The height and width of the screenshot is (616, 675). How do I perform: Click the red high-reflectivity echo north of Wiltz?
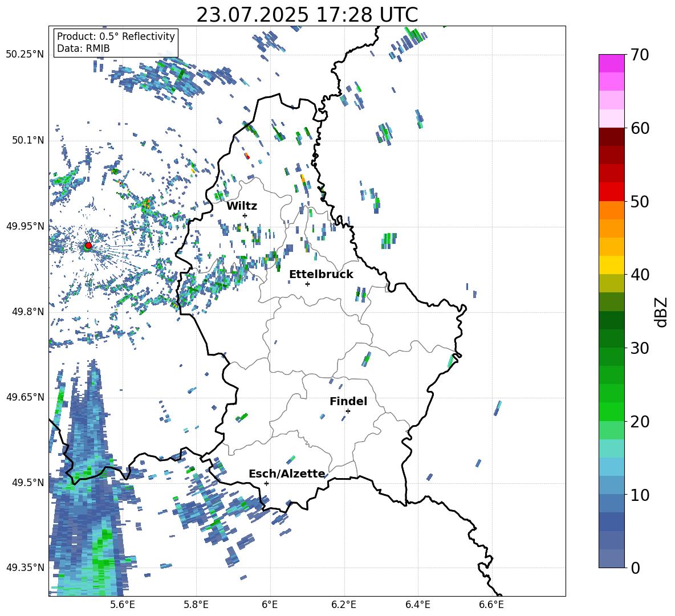(x=247, y=157)
